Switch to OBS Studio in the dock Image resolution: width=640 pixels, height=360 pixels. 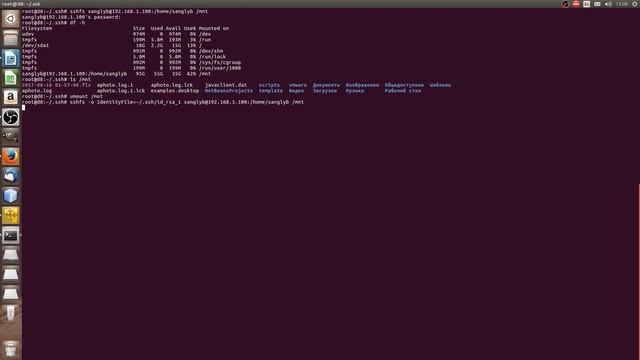click(11, 118)
